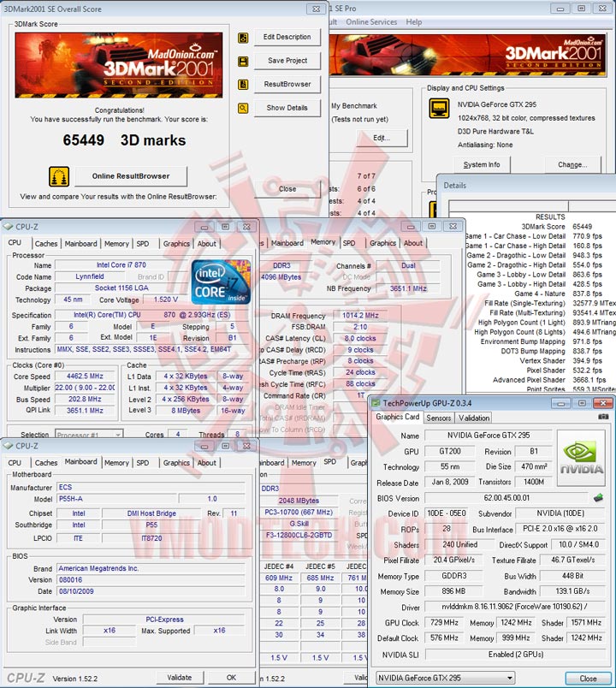Click the BIOS Version field 62.00.45.00.01

[506, 498]
